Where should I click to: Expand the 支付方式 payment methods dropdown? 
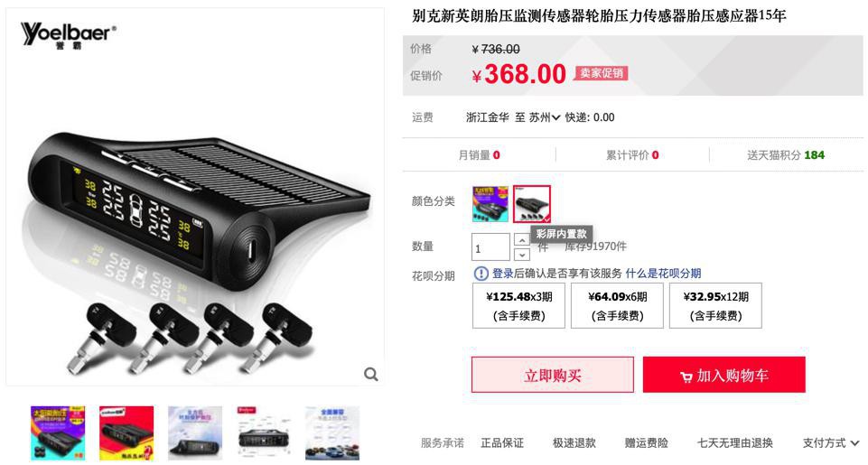coord(831,442)
